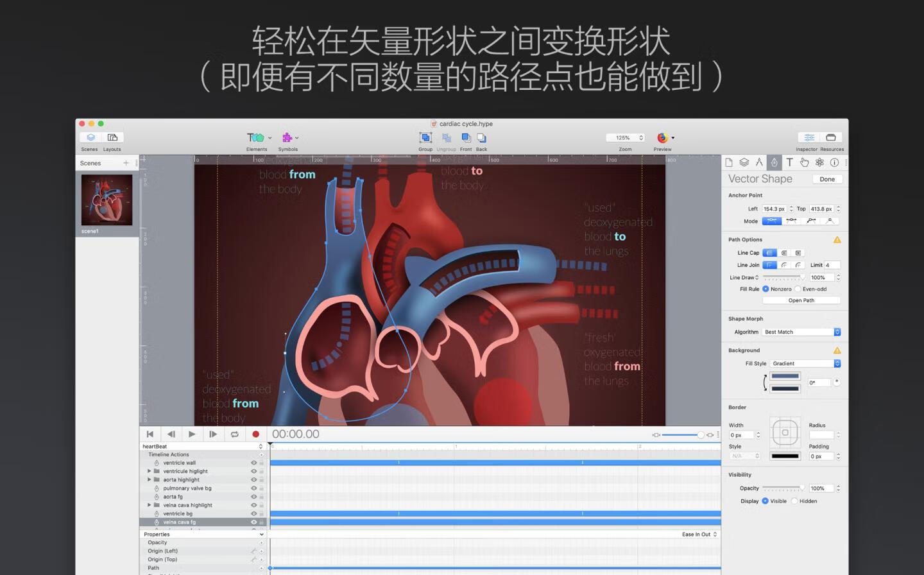Viewport: 924px width, 575px height.
Task: Switch to the Document inspector tab
Action: click(x=729, y=162)
